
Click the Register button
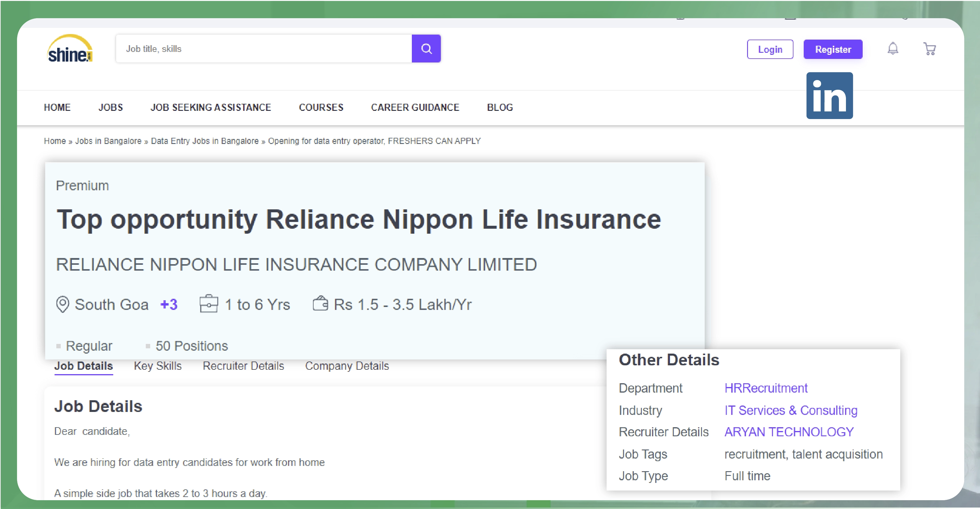[x=833, y=50]
